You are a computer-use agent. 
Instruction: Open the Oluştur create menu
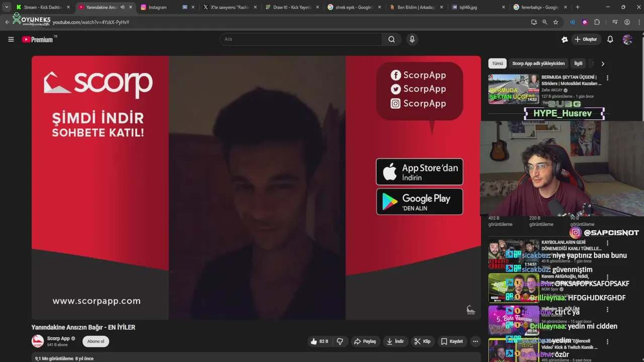point(585,39)
